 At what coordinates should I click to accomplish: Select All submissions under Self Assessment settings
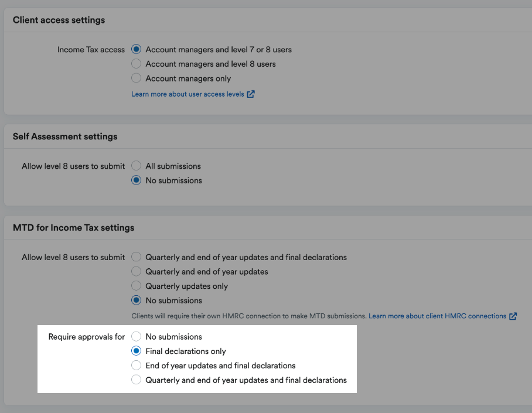pos(136,166)
